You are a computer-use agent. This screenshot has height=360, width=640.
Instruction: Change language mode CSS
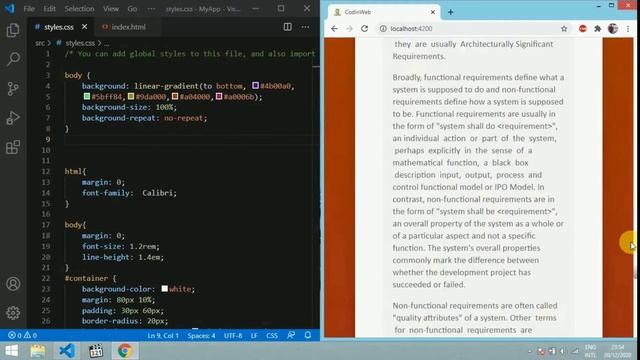(x=272, y=336)
